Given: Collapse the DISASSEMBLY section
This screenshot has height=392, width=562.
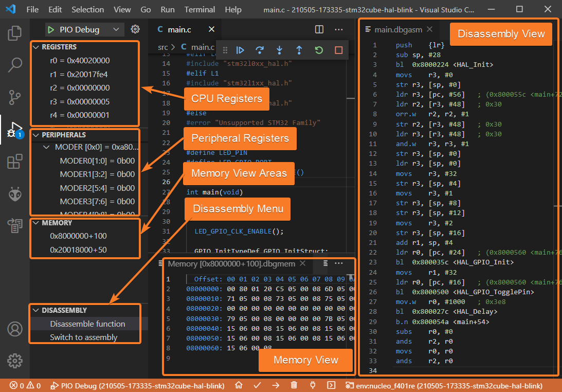Looking at the screenshot, I should pos(36,310).
